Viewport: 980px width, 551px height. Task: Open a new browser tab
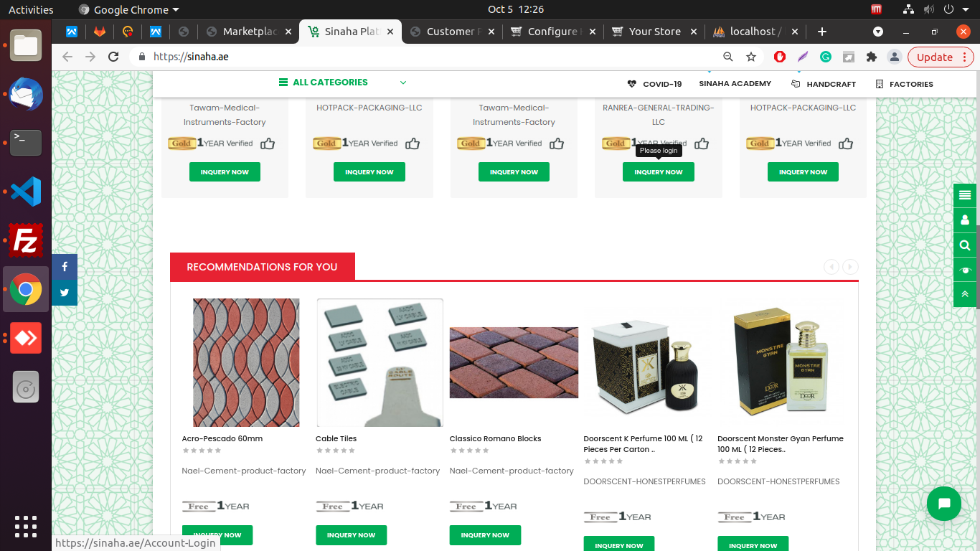pos(822,32)
